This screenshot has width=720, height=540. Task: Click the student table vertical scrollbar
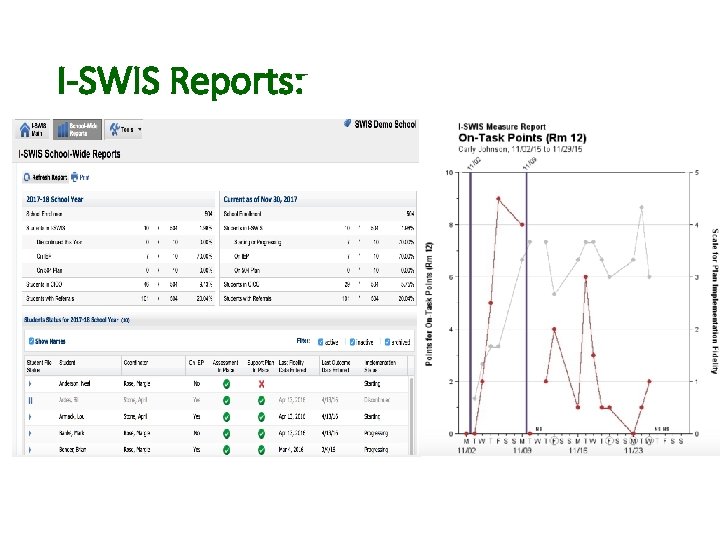pyautogui.click(x=411, y=416)
